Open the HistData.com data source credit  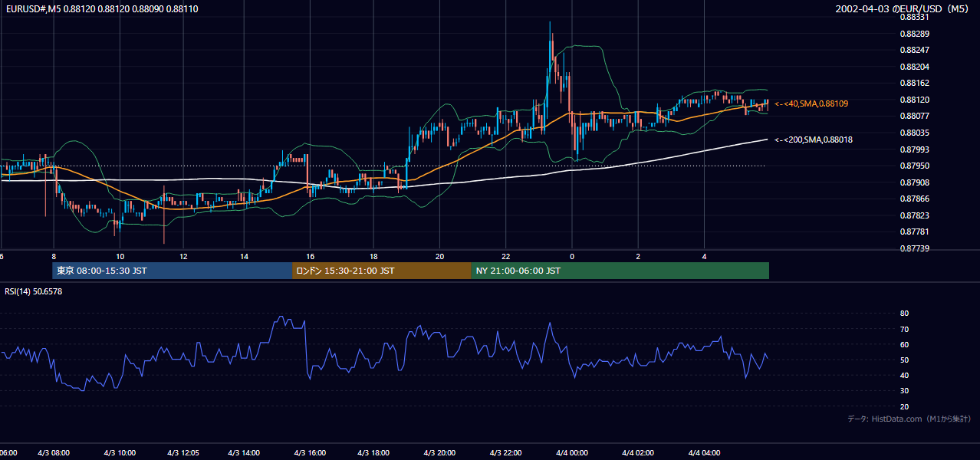pyautogui.click(x=909, y=419)
